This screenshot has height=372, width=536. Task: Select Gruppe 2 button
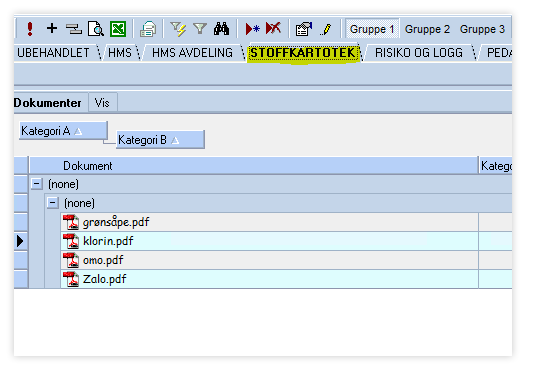click(x=427, y=29)
